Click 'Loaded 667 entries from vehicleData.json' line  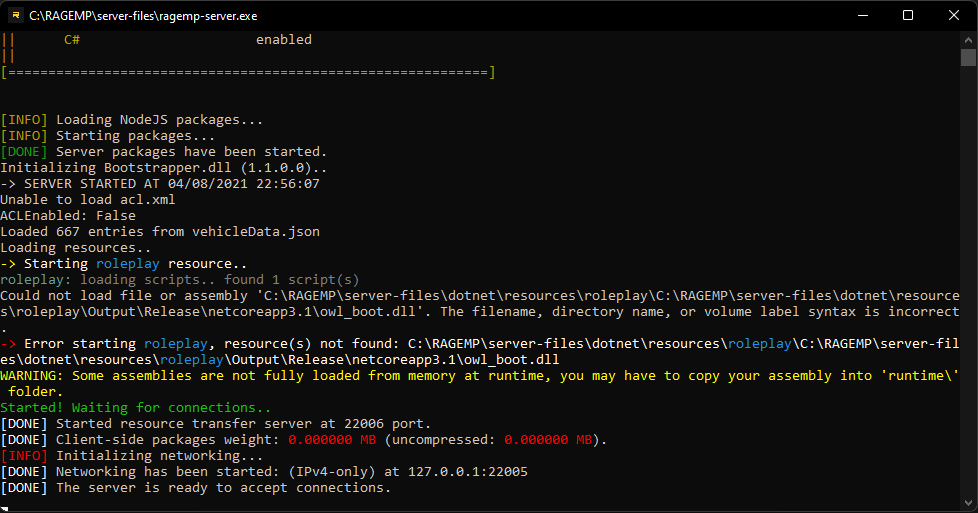pos(160,232)
